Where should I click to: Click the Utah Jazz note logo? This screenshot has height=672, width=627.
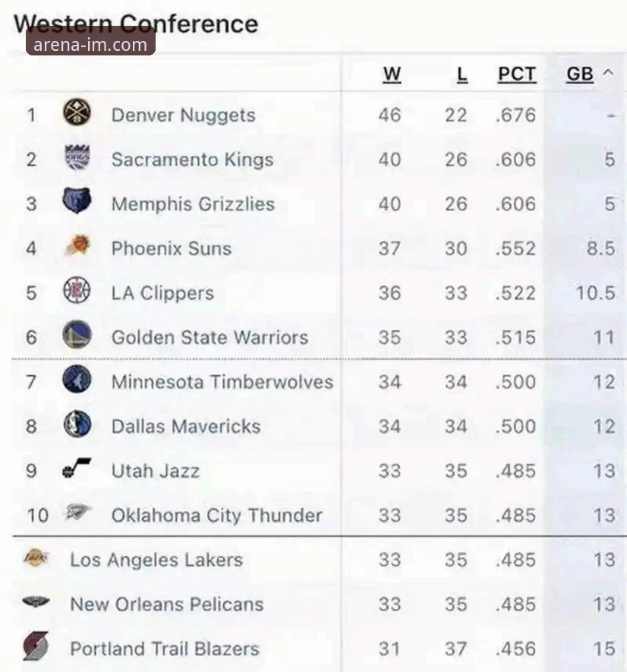(x=77, y=470)
